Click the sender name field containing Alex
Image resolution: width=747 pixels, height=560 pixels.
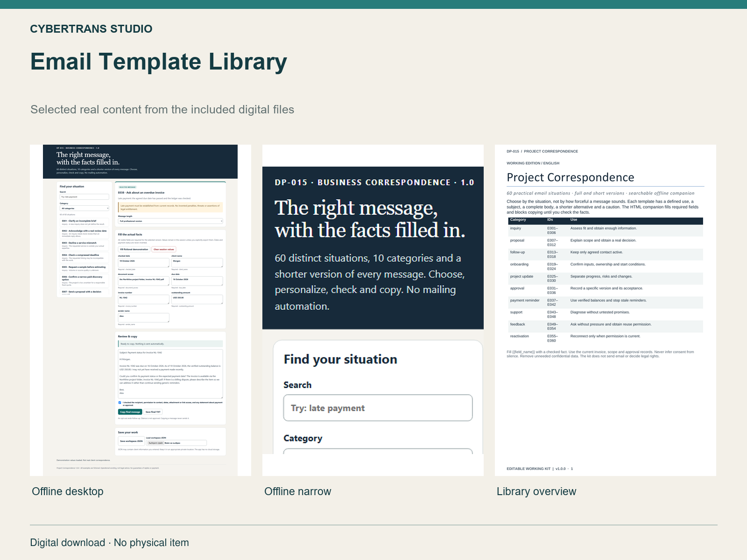143,317
